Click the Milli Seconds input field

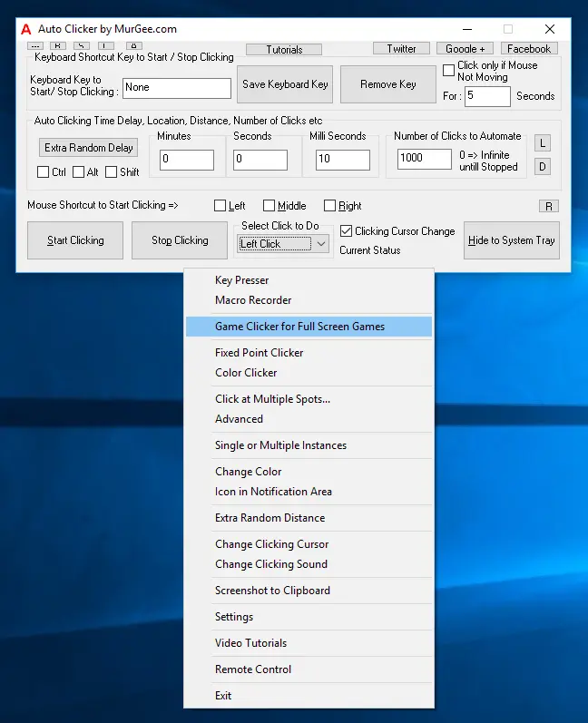point(342,161)
